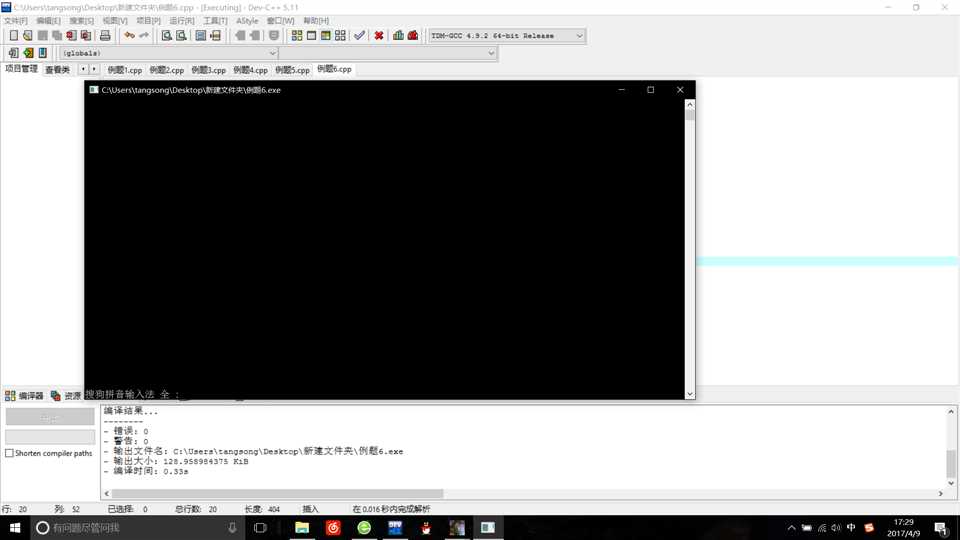This screenshot has width=960, height=540.
Task: Switch to the 例题5.cpp tab
Action: (293, 70)
